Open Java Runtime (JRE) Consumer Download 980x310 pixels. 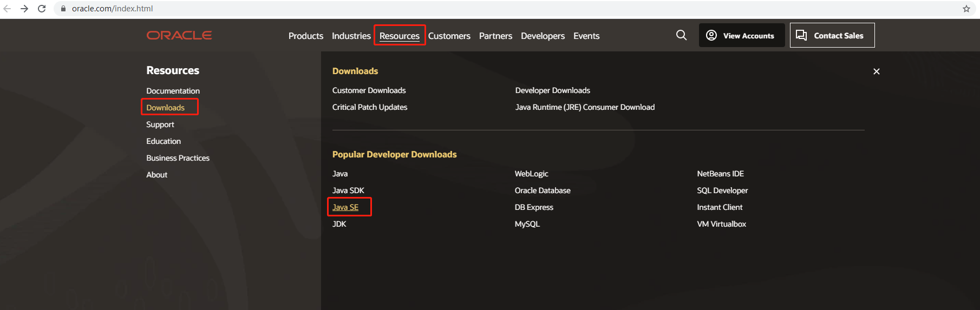[585, 107]
